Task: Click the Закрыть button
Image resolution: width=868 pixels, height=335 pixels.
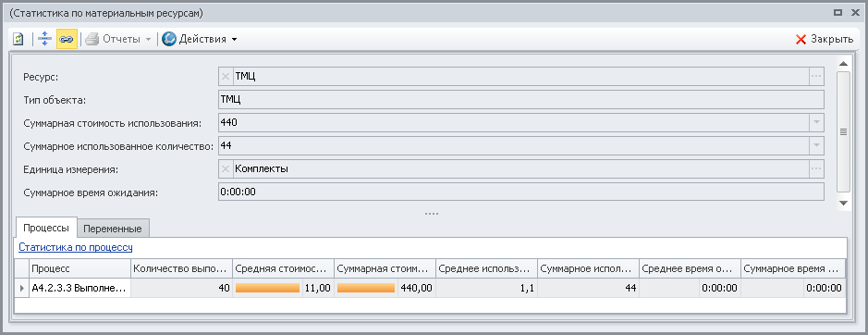Action: [825, 40]
